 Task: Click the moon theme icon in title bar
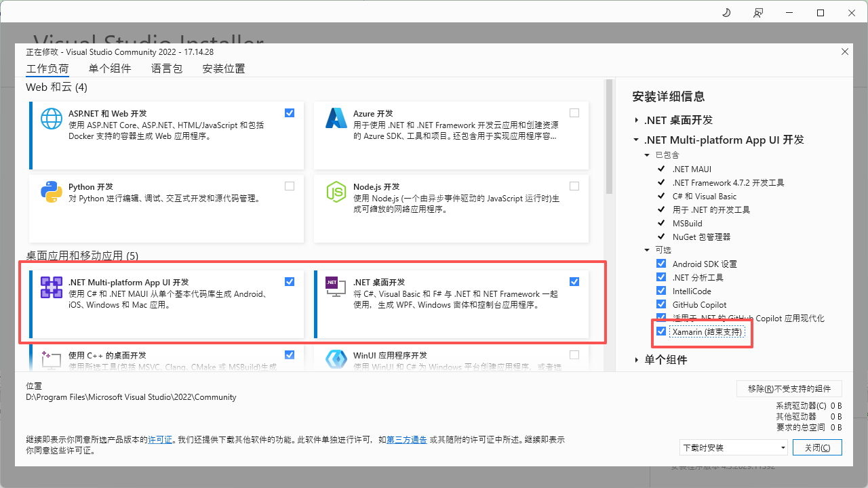click(x=726, y=13)
